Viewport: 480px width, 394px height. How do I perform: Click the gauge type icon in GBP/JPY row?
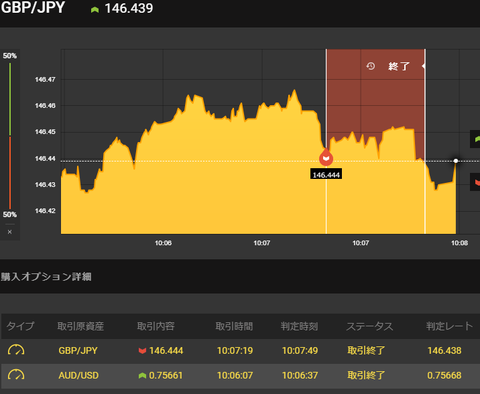pyautogui.click(x=16, y=350)
